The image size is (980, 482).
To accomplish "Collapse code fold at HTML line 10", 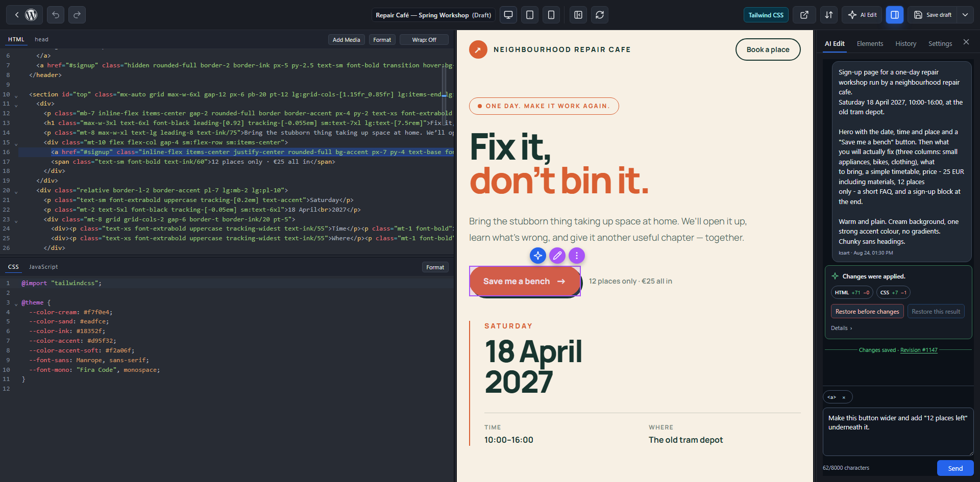I will (x=16, y=95).
